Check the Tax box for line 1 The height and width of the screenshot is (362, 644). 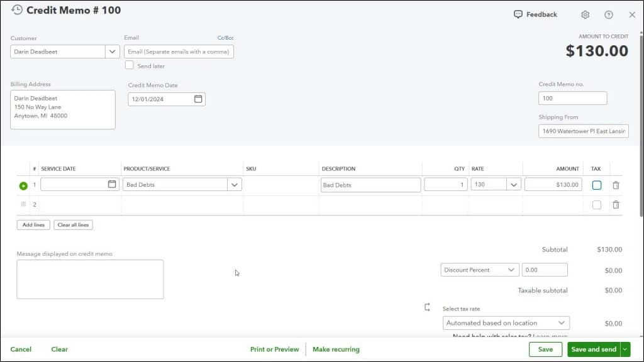597,185
